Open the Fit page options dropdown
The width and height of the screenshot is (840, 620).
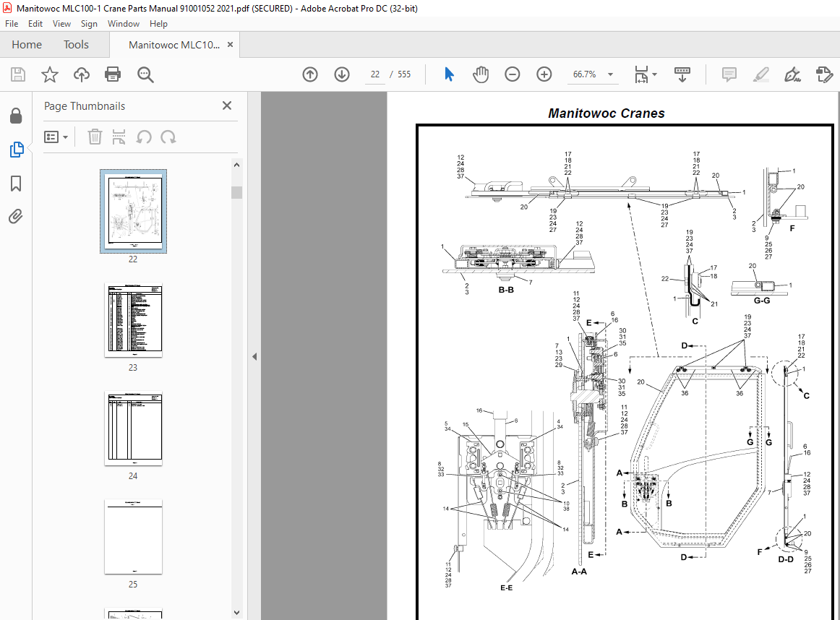point(646,74)
